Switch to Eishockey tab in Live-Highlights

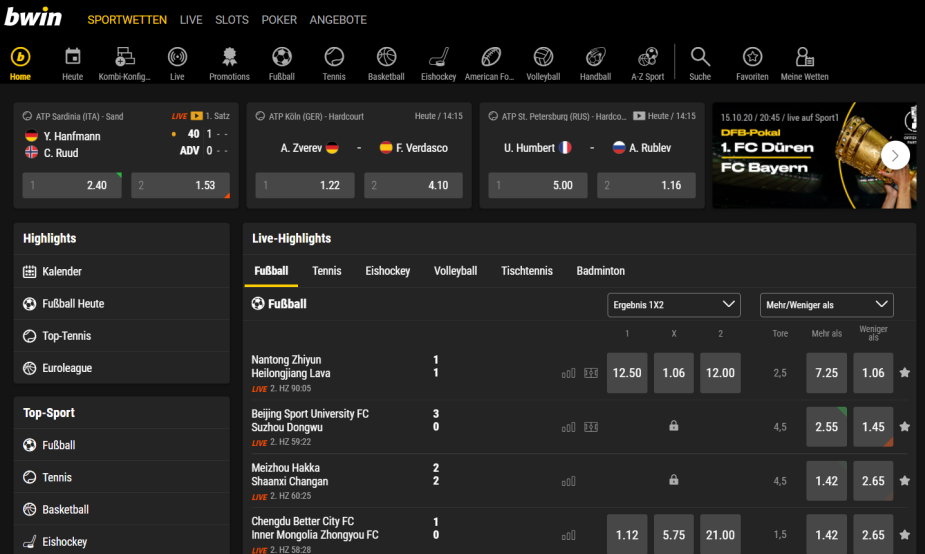(388, 271)
